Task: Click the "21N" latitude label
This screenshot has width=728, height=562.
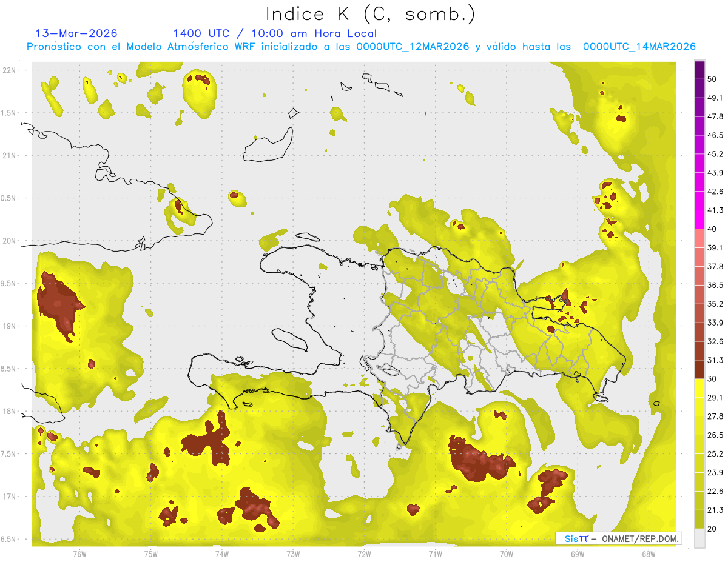Action: click(x=10, y=156)
